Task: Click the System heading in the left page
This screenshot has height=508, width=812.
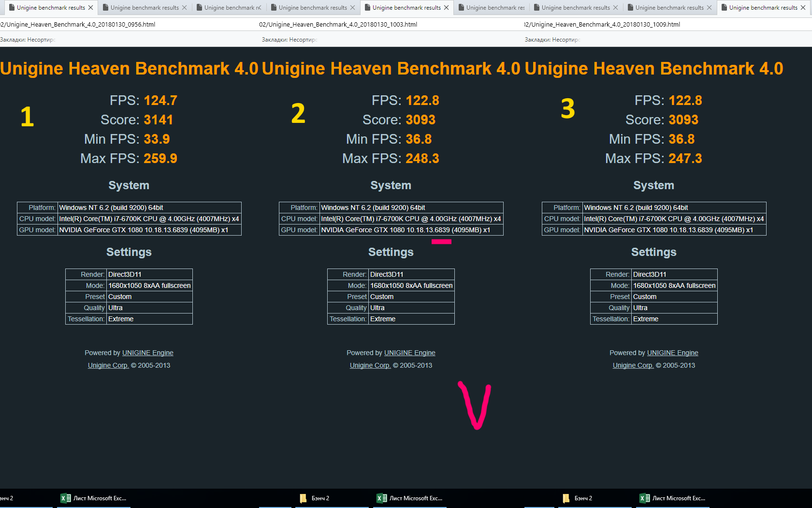Action: click(129, 185)
